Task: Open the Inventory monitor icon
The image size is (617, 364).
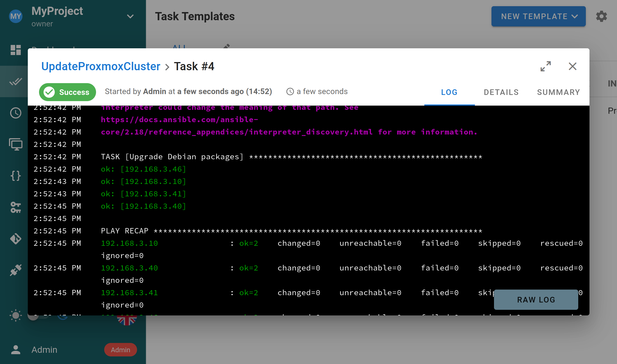Action: point(16,144)
